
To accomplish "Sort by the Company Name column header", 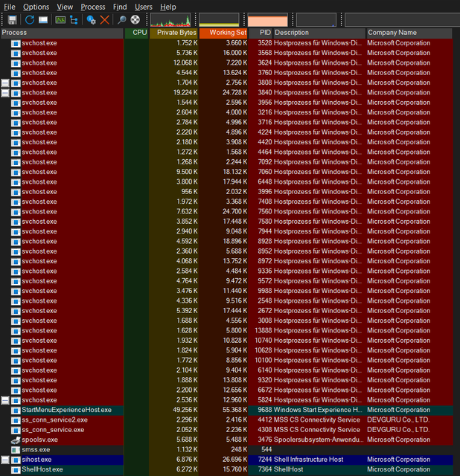I will tap(409, 33).
